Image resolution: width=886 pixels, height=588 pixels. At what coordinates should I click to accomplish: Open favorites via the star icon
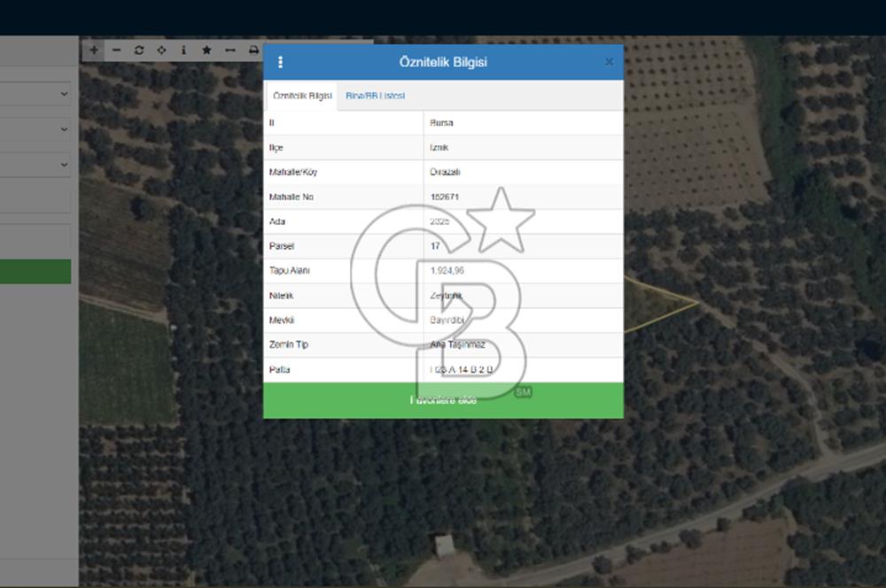pyautogui.click(x=206, y=50)
